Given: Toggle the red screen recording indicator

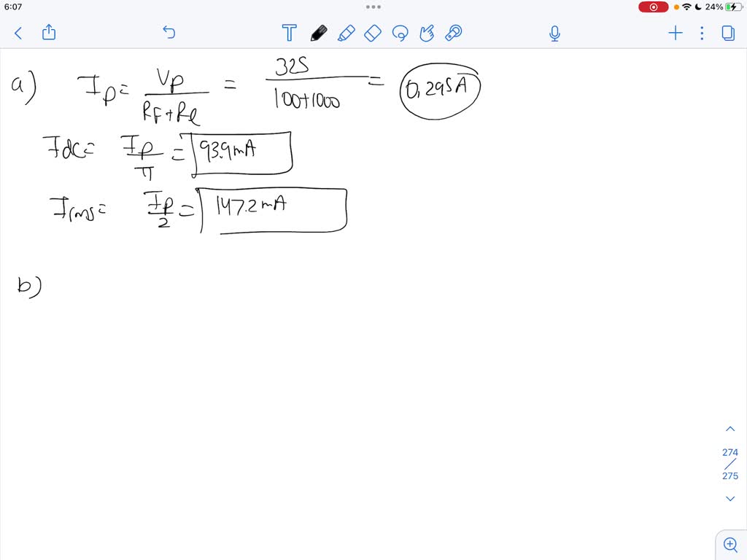Looking at the screenshot, I should click(653, 7).
